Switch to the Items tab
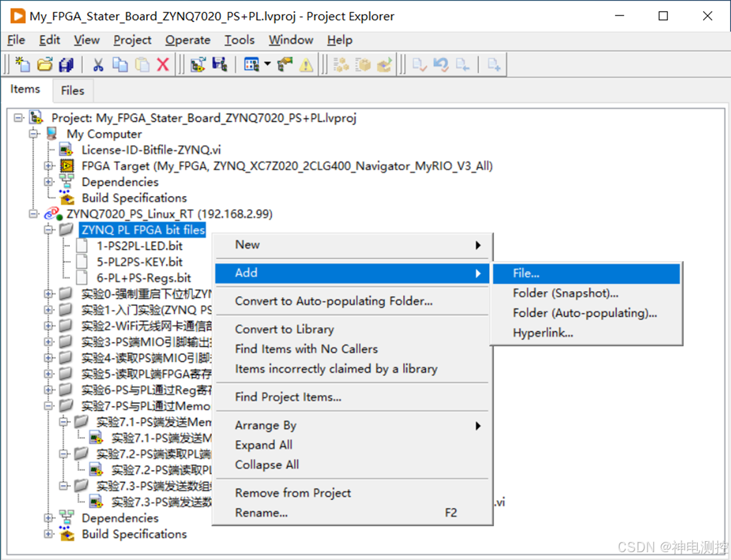 coord(25,89)
